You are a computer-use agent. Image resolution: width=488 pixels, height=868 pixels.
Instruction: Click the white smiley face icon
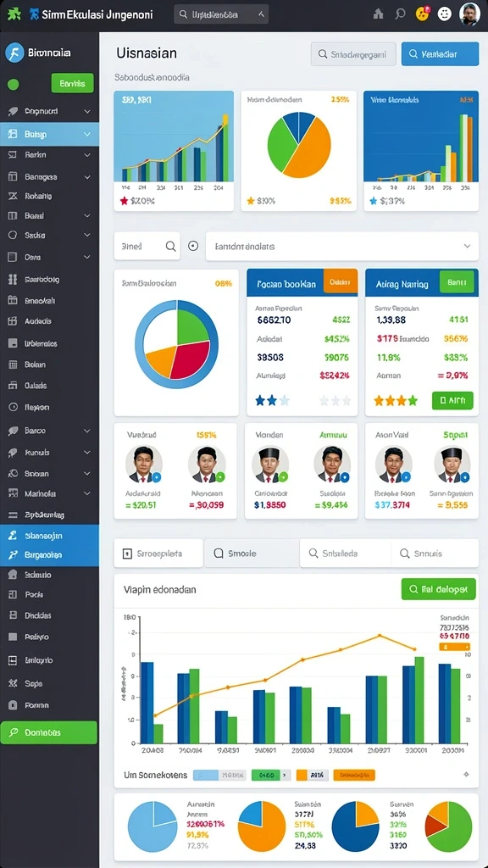coord(445,14)
